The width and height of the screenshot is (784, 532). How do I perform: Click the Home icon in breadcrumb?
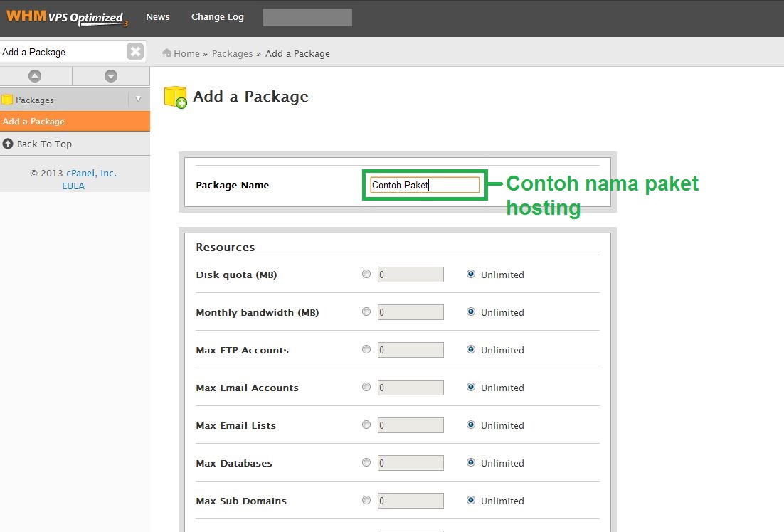coord(167,53)
